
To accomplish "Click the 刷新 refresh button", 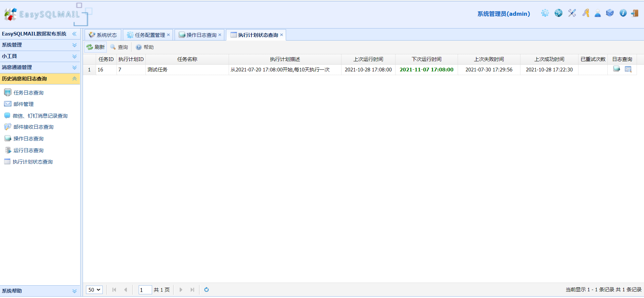I will tap(96, 47).
